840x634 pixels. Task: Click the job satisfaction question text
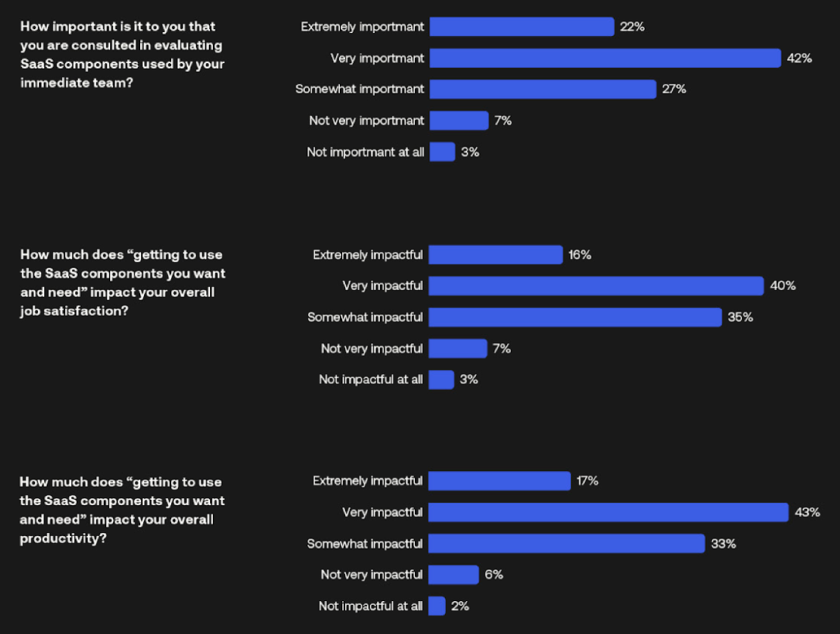tap(122, 283)
